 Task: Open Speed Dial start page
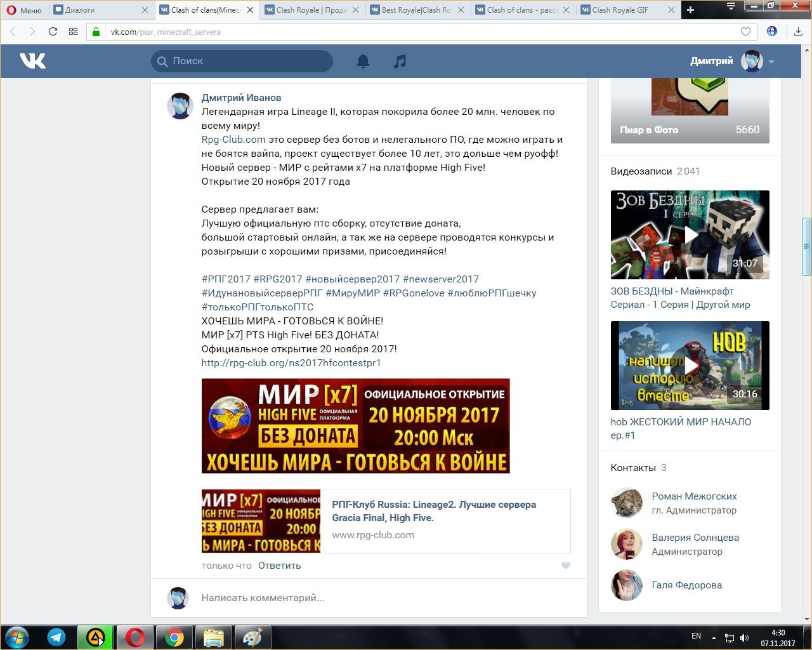(x=73, y=32)
